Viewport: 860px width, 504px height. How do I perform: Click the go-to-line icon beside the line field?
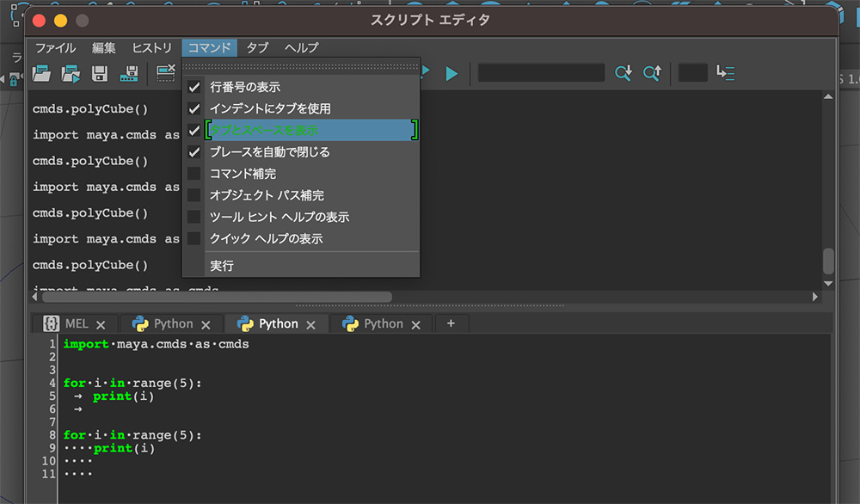tap(725, 73)
